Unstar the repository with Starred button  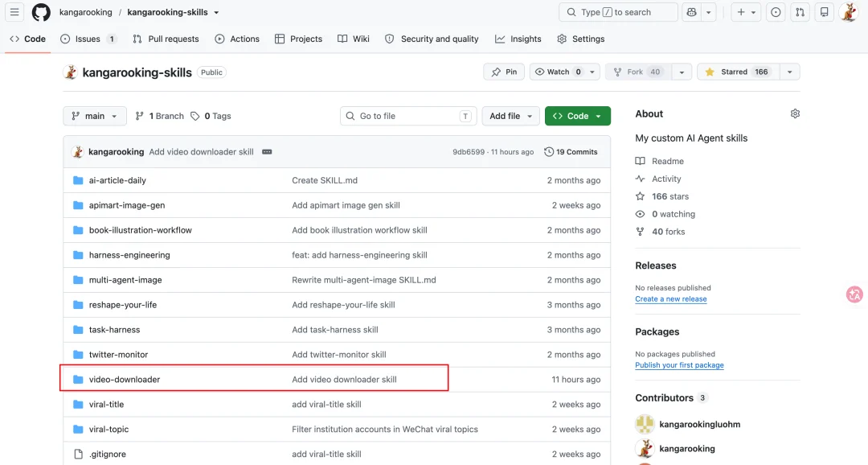coord(739,72)
